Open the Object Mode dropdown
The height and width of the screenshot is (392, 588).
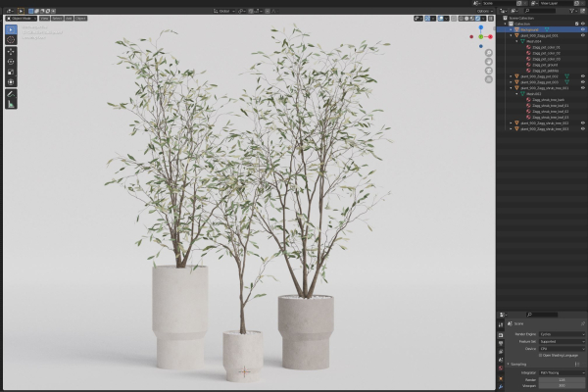pyautogui.click(x=22, y=19)
